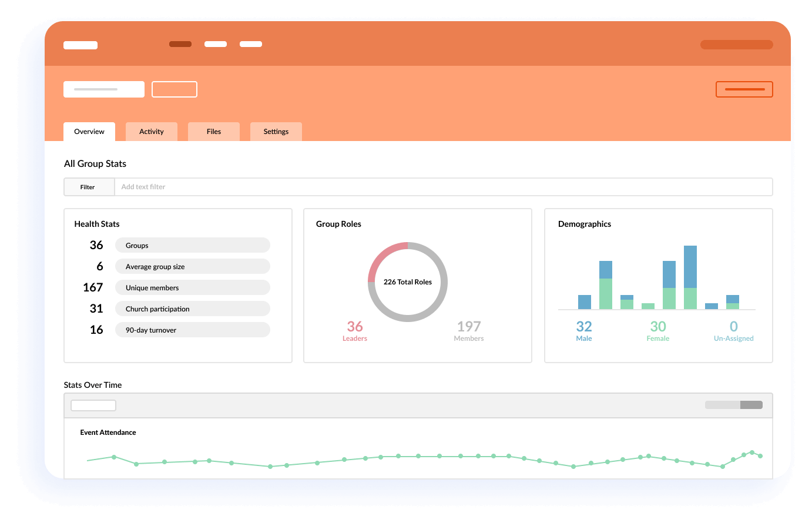Click the Group Roles heading
Image resolution: width=812 pixels, height=523 pixels.
(x=338, y=224)
